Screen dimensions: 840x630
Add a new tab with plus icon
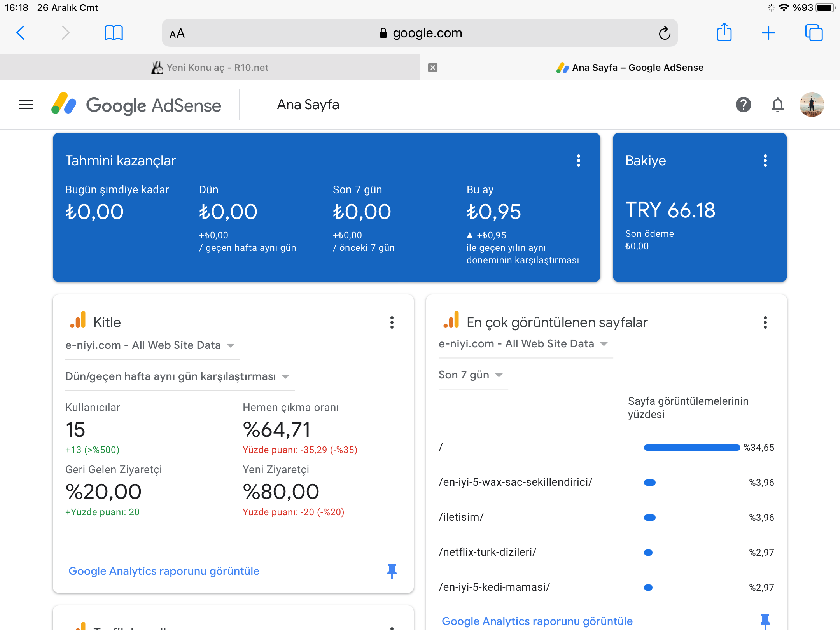coord(768,33)
